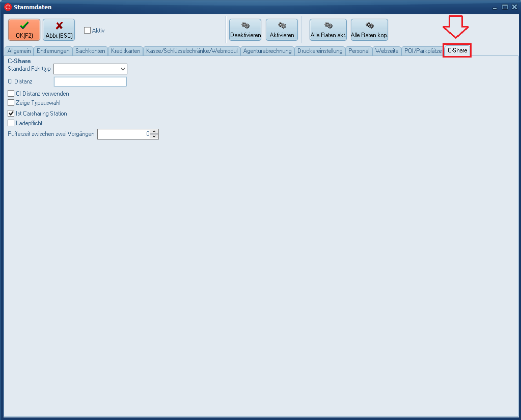The width and height of the screenshot is (521, 420).
Task: Open the Kreditkarten tab
Action: pos(125,51)
